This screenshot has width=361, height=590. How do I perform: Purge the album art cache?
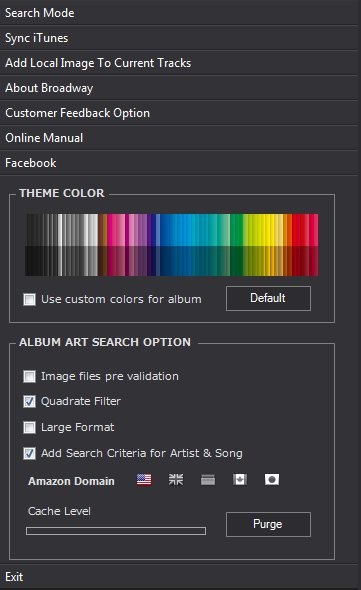coord(268,524)
